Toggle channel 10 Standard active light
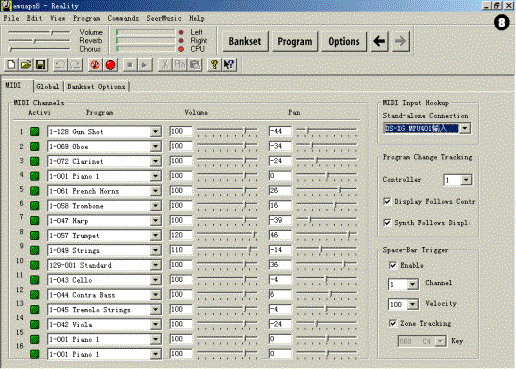This screenshot has width=516, height=369. coord(35,265)
